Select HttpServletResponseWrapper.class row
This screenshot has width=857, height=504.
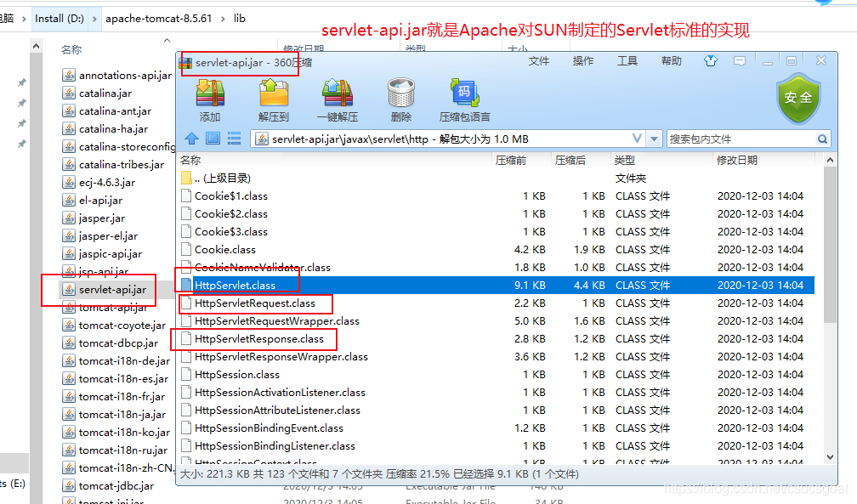497,356
